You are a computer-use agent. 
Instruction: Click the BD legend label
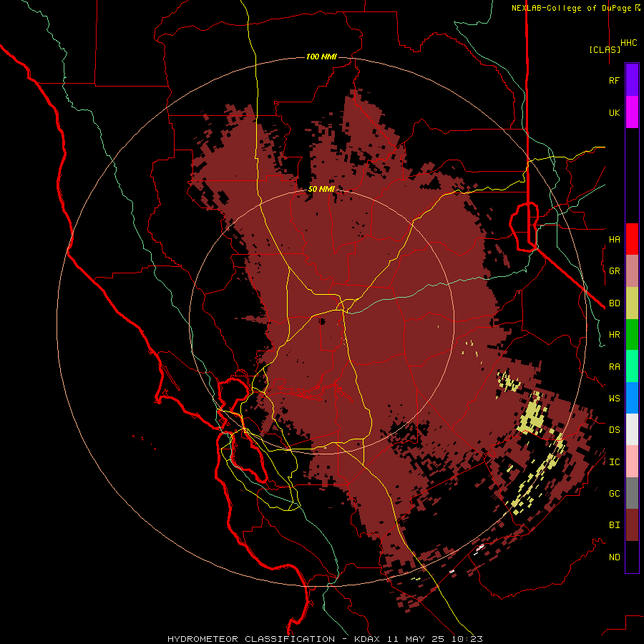[x=615, y=303]
